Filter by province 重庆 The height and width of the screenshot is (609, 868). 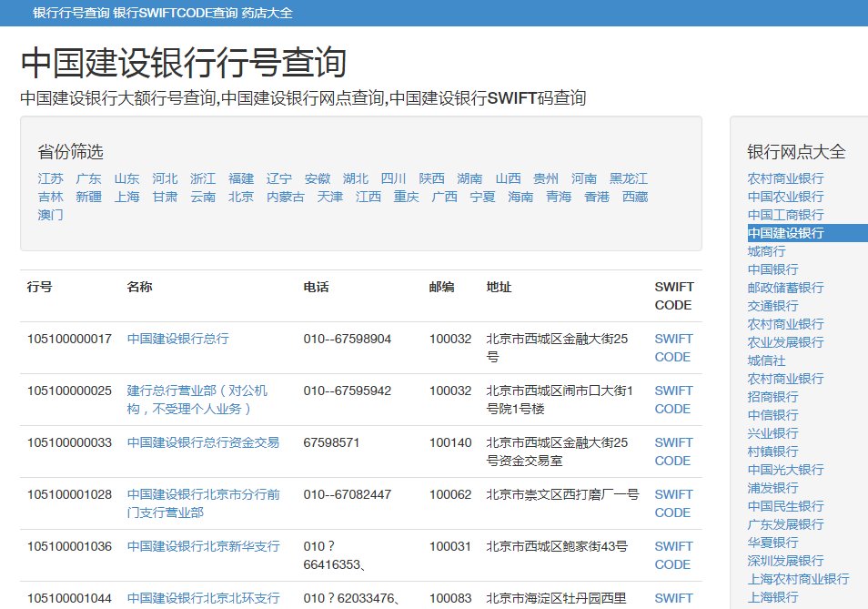407,197
